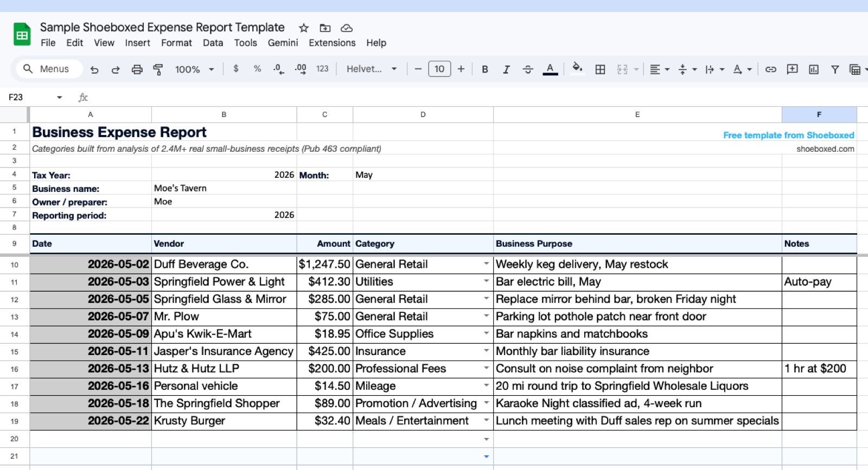Click the Undo icon in toolbar
This screenshot has height=470, width=868.
[94, 69]
